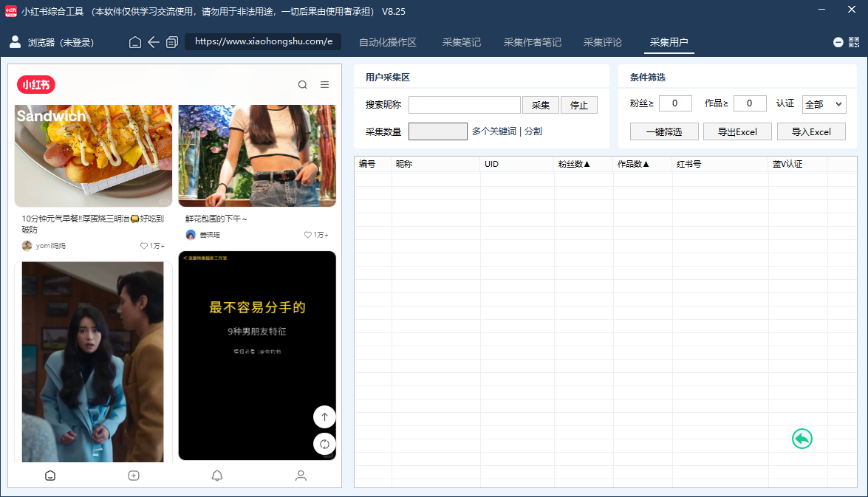Screen dimensions: 868x497
Task: Switch to the 采集评论 tab
Action: coord(602,42)
